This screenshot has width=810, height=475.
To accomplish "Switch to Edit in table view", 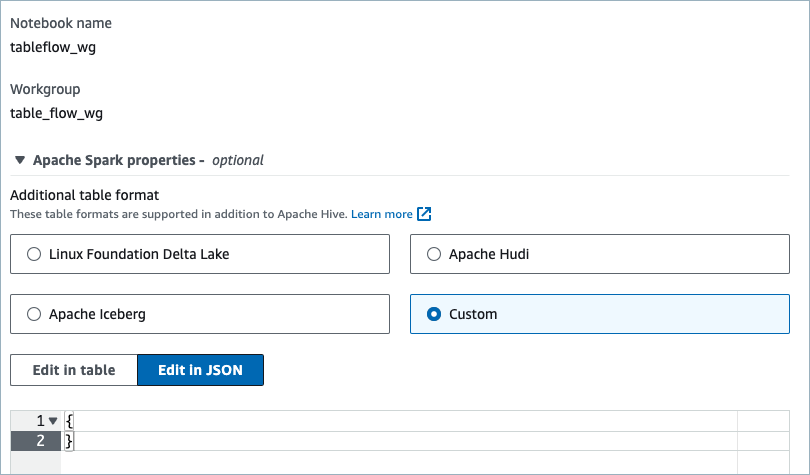I will pyautogui.click(x=74, y=370).
